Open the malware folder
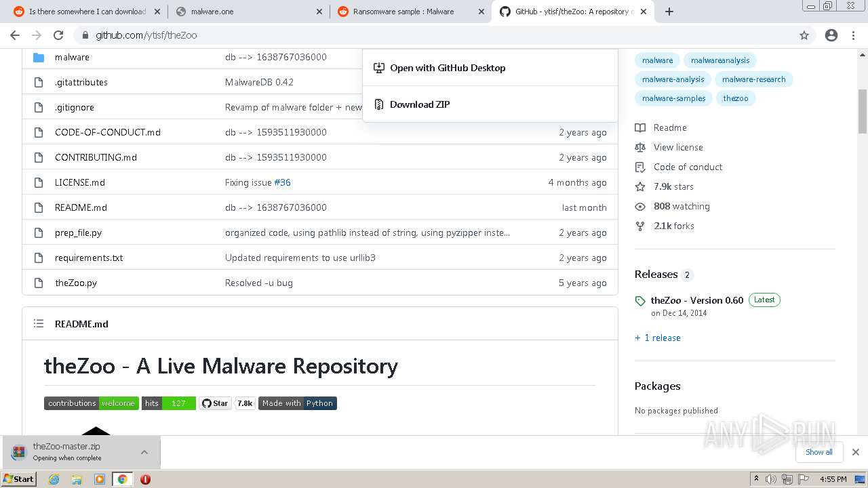The height and width of the screenshot is (488, 868). [72, 57]
